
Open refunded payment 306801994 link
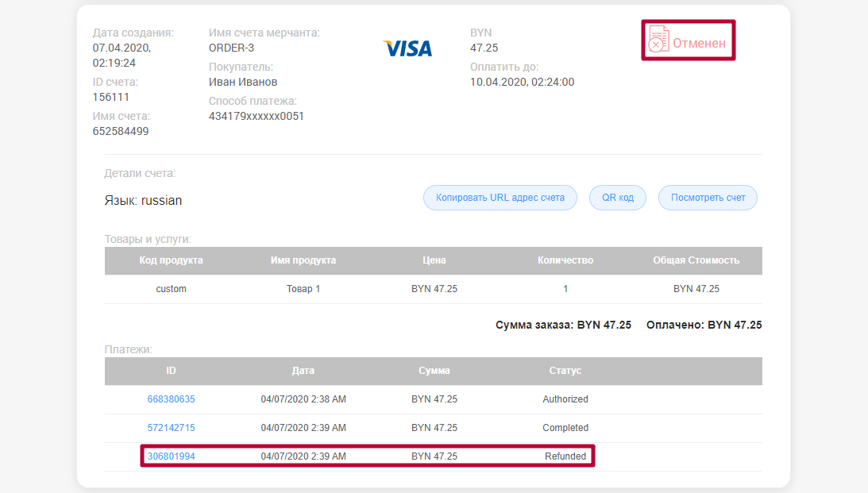pyautogui.click(x=171, y=456)
